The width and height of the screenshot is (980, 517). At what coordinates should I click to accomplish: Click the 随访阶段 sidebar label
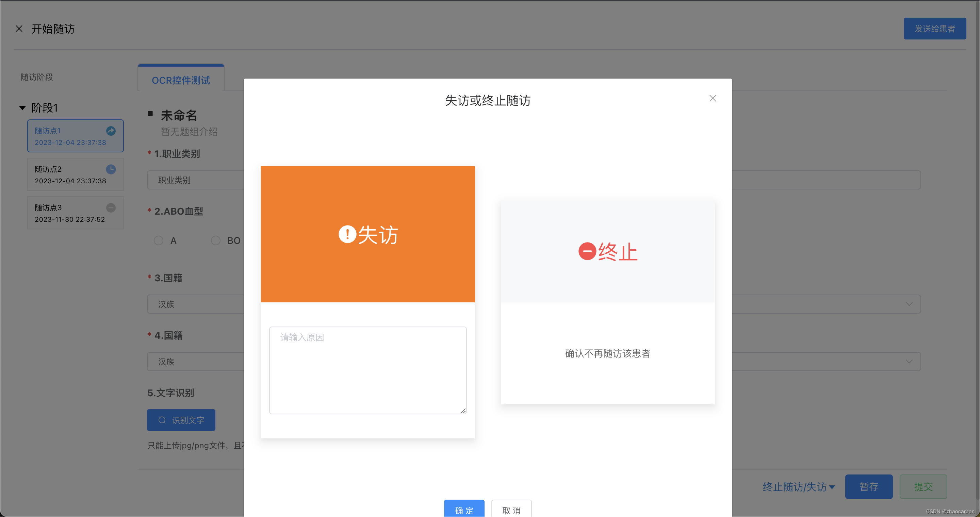[36, 77]
